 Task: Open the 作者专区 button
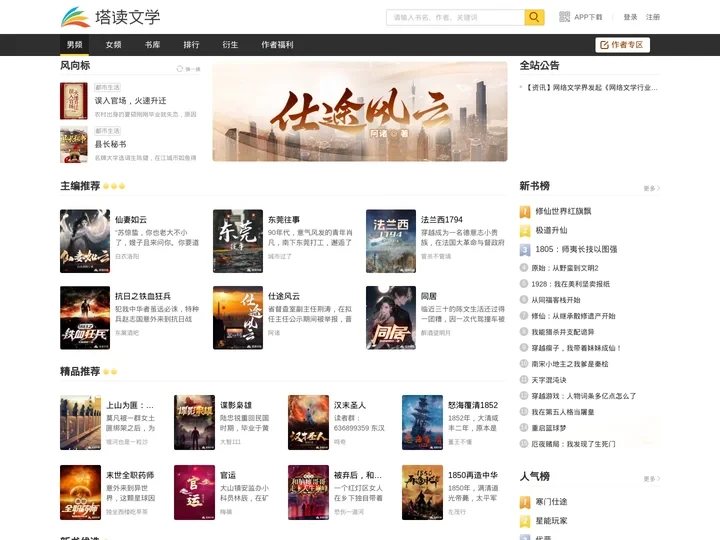coord(622,45)
